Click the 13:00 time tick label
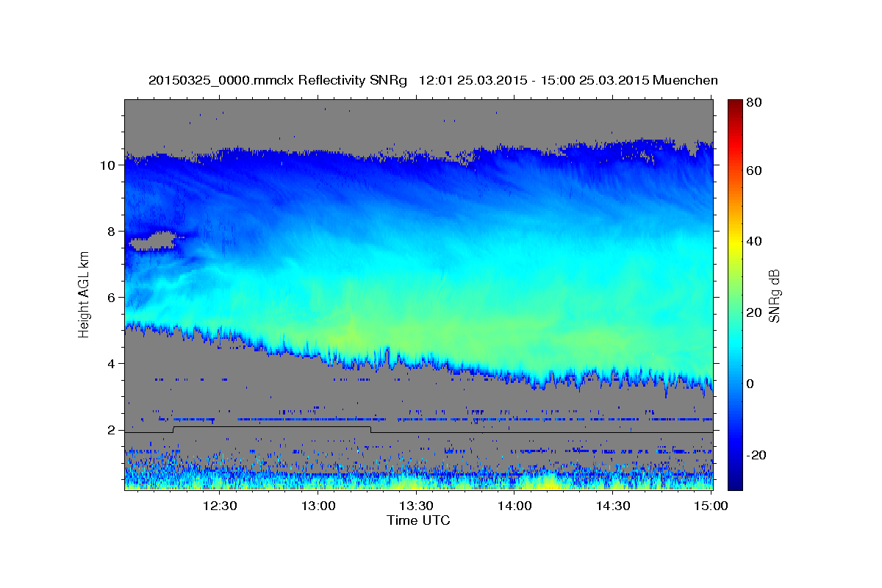This screenshot has height=588, width=882. 318,506
